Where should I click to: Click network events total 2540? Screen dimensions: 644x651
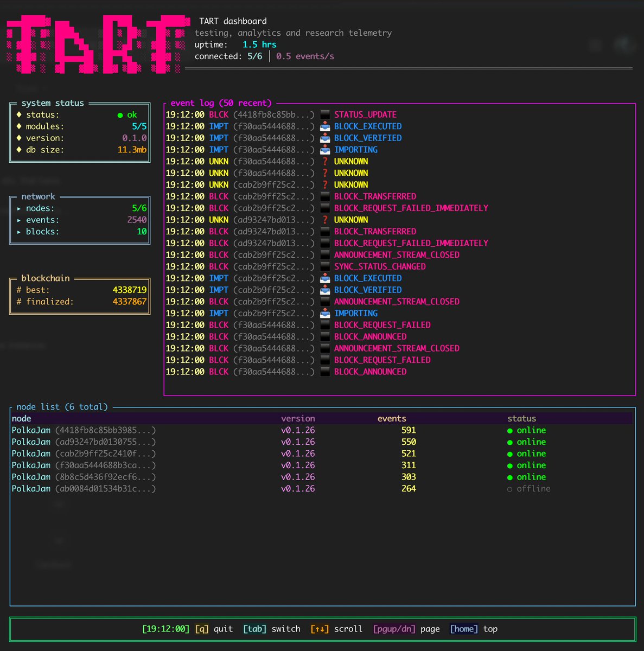[137, 220]
